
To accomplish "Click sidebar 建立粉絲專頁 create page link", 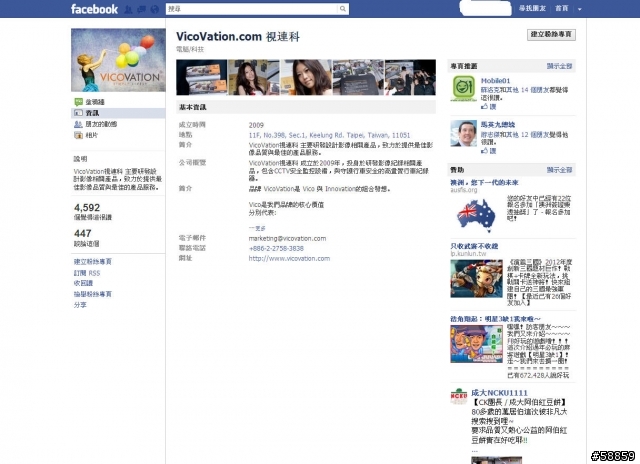I will coord(93,262).
